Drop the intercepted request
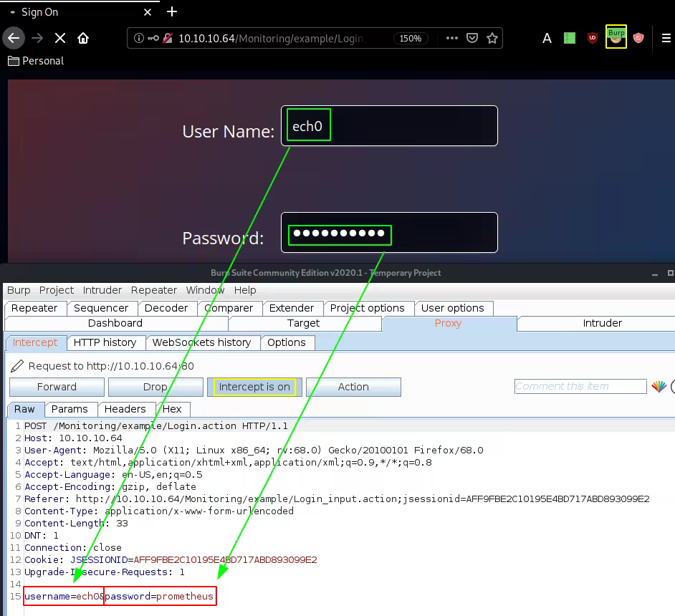This screenshot has width=675, height=616. click(155, 387)
